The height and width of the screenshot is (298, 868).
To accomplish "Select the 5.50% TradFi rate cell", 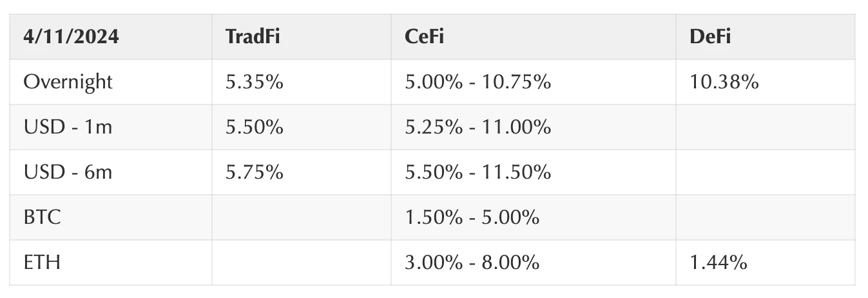I will (x=254, y=127).
